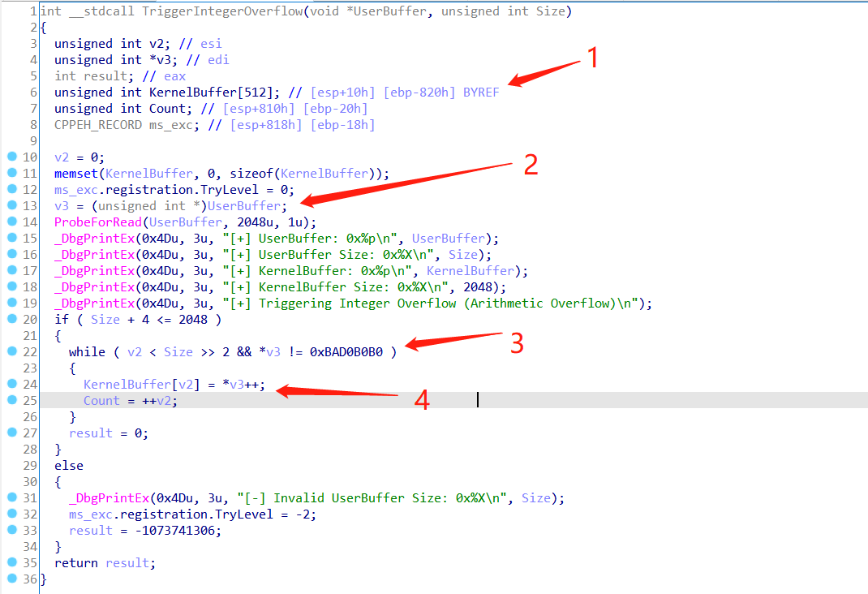Click the "Triggering Integer Overflow" string
Viewport: 868px width, 594px height.
pos(431,303)
